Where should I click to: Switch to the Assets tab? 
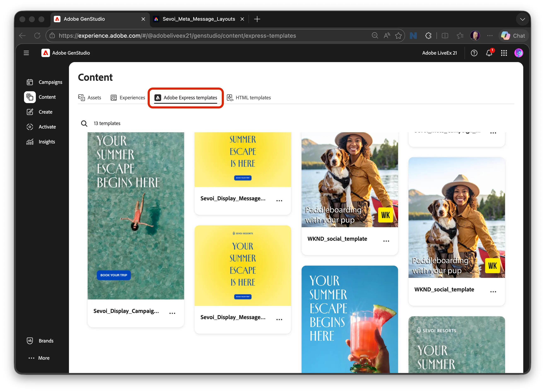[90, 97]
